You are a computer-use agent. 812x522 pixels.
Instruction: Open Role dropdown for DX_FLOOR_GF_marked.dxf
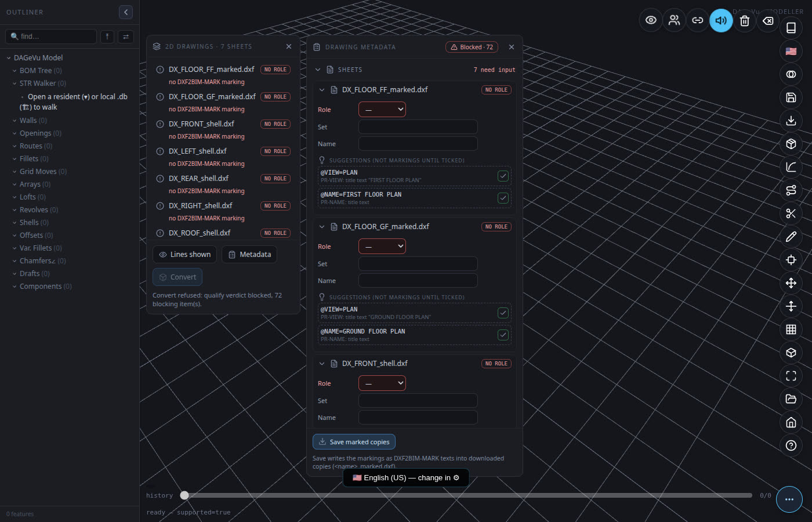[x=382, y=246]
